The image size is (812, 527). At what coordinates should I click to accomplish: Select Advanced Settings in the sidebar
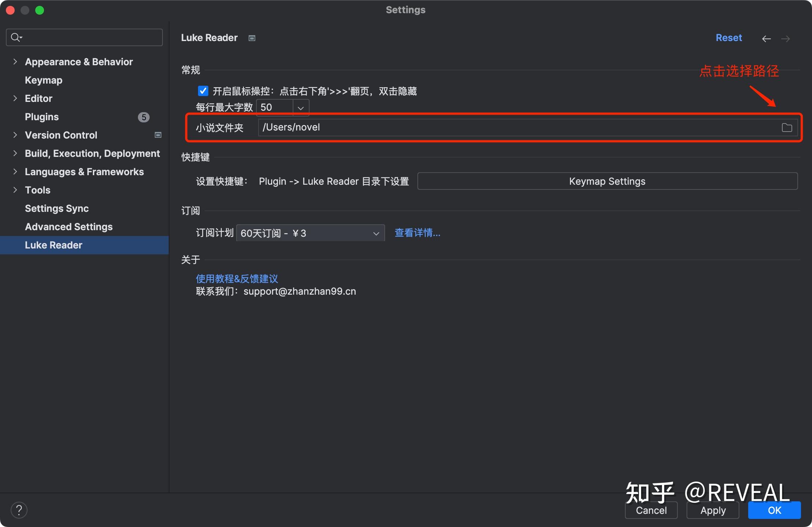tap(69, 226)
